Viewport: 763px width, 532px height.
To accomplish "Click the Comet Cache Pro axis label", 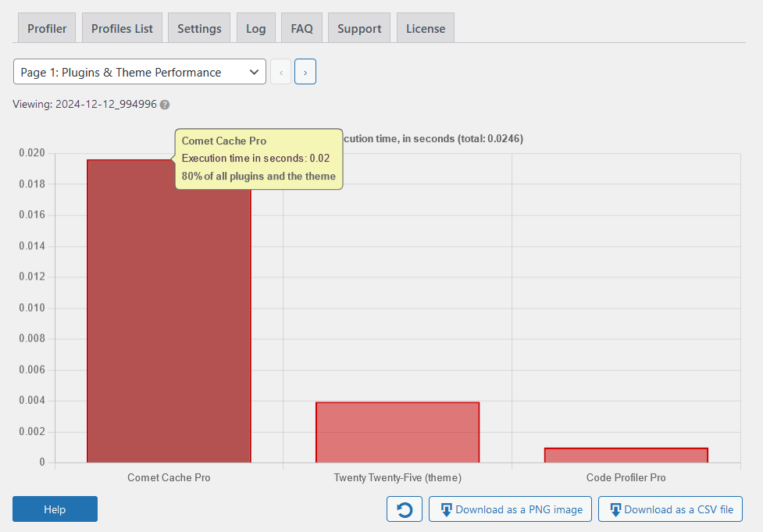I will click(x=169, y=477).
